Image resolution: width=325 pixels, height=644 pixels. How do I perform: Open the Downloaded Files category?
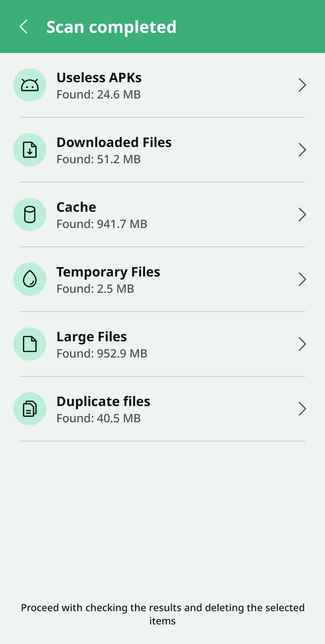(x=114, y=142)
